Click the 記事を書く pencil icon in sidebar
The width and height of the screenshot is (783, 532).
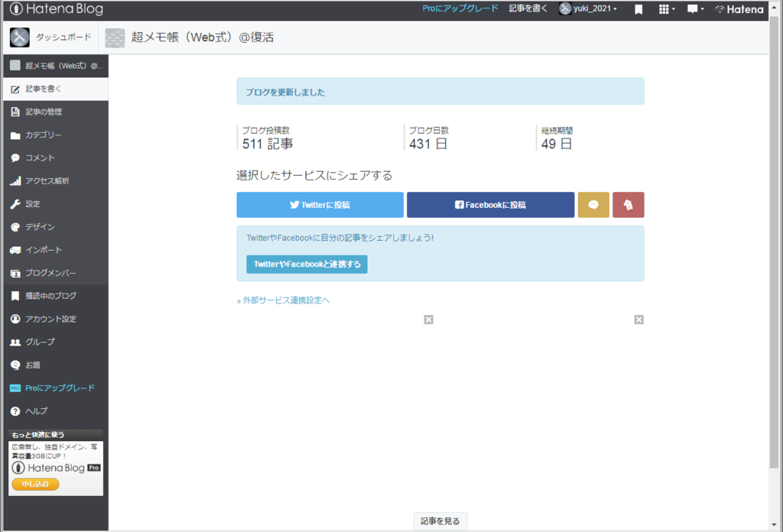tap(15, 89)
